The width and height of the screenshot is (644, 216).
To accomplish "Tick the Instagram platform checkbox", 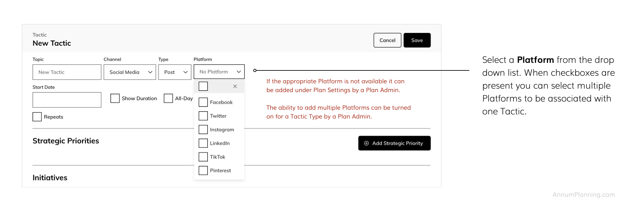I will click(x=203, y=130).
